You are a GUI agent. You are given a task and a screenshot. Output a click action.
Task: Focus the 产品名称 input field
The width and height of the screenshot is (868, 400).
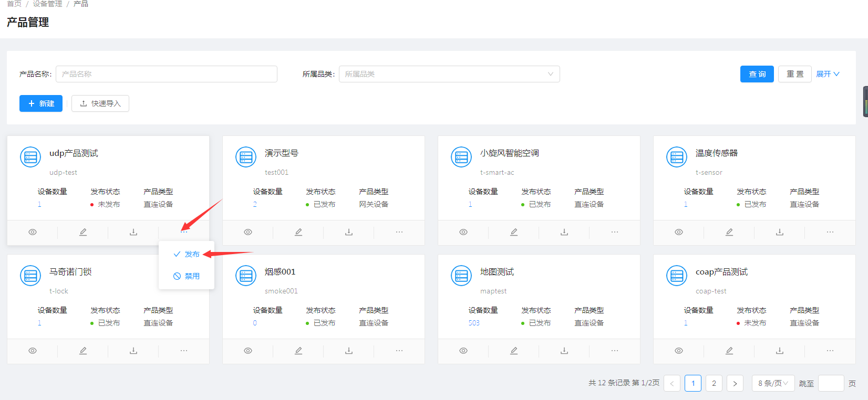click(x=166, y=74)
